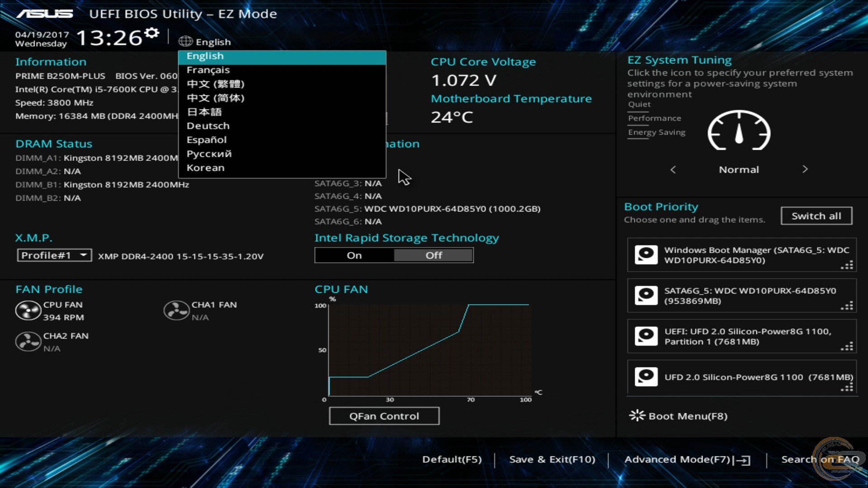Click the CHA2 FAN fan icon
The image size is (868, 488).
click(x=28, y=342)
